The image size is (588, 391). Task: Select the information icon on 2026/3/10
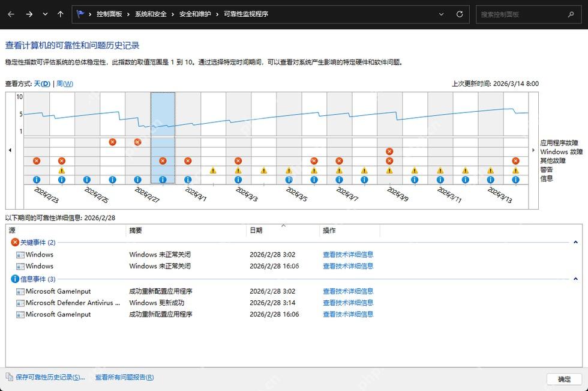point(415,180)
